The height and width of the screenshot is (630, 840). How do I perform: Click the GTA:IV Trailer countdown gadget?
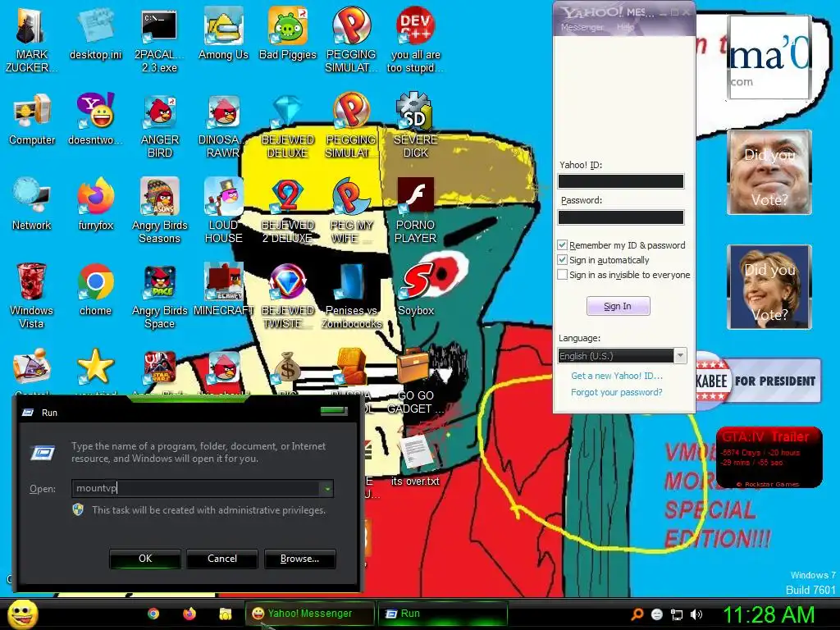click(x=769, y=458)
